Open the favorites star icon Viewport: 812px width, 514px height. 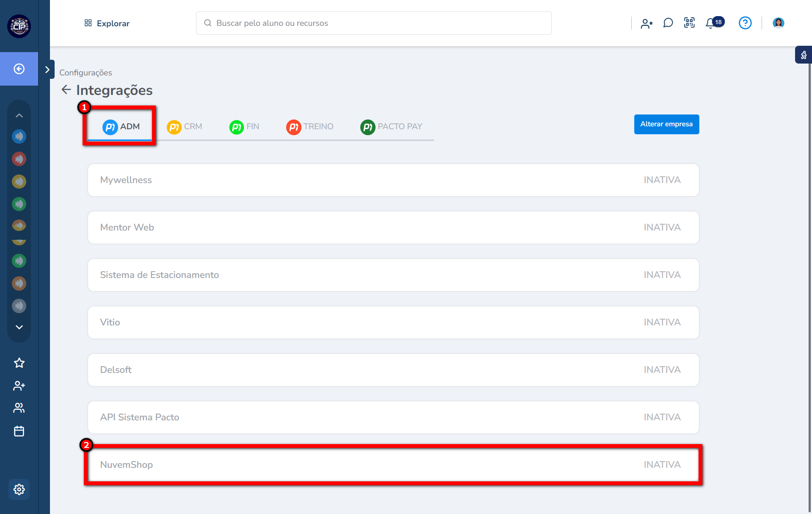pyautogui.click(x=19, y=363)
